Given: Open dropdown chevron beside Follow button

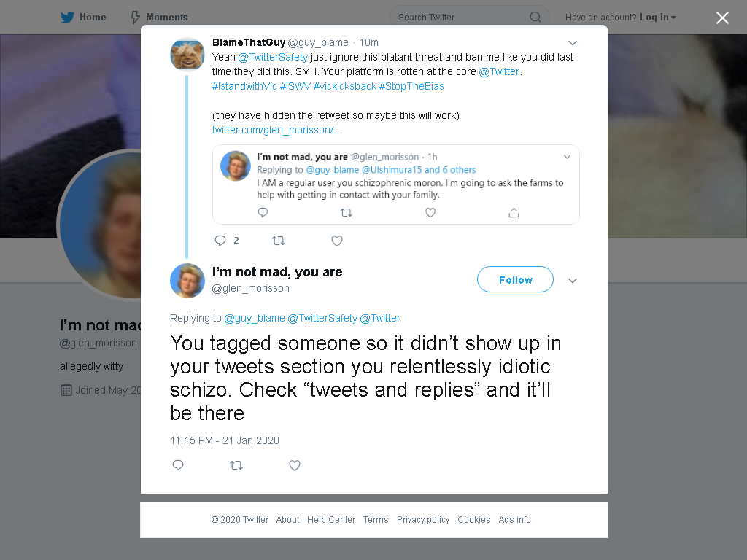Looking at the screenshot, I should (x=573, y=281).
